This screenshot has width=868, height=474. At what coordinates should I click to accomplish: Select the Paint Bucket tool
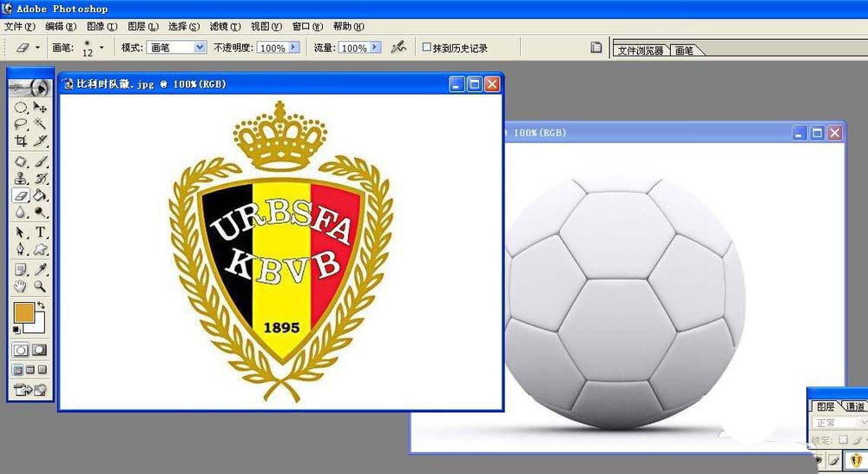(x=40, y=195)
